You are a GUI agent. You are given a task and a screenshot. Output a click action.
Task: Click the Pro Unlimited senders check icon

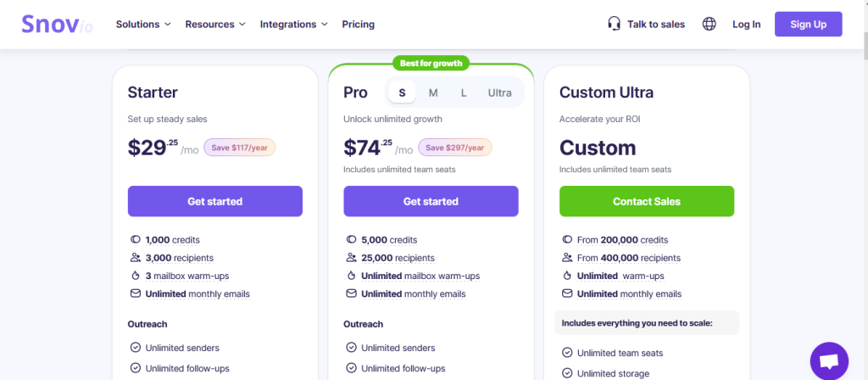tap(351, 348)
